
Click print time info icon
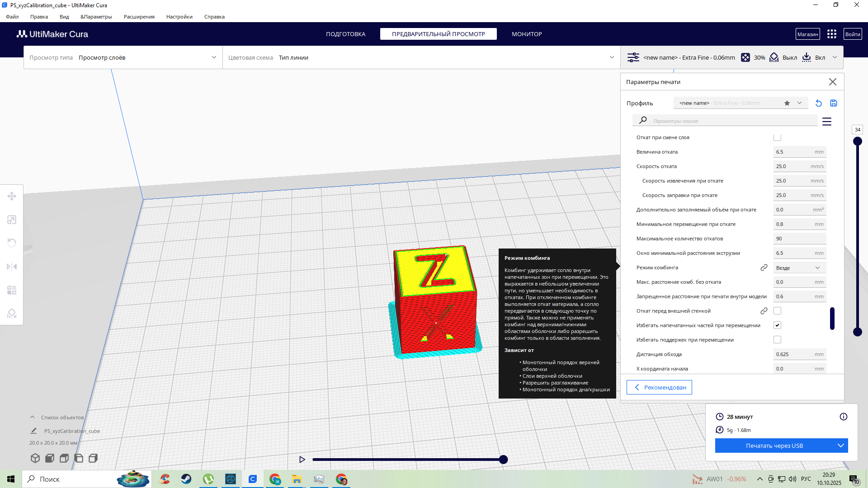coord(843,417)
